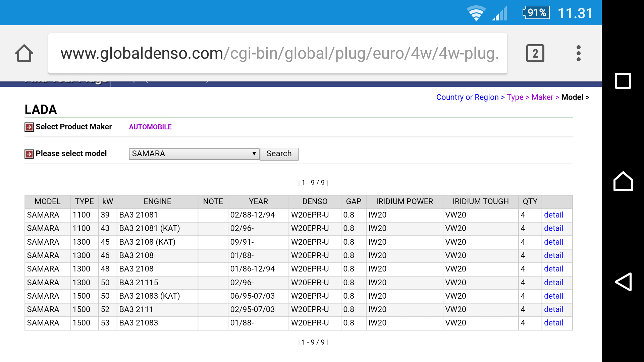Tap the browser home icon
Screen dimensions: 644x362
point(24,53)
